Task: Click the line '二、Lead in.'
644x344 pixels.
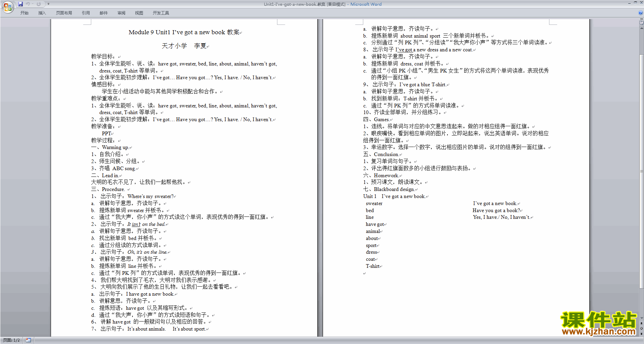Action: (105, 176)
